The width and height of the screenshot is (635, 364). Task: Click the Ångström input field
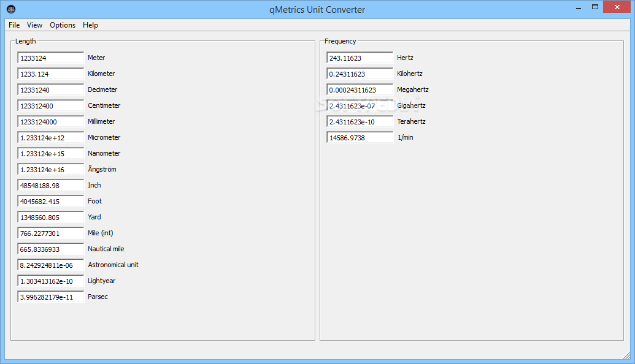(51, 170)
